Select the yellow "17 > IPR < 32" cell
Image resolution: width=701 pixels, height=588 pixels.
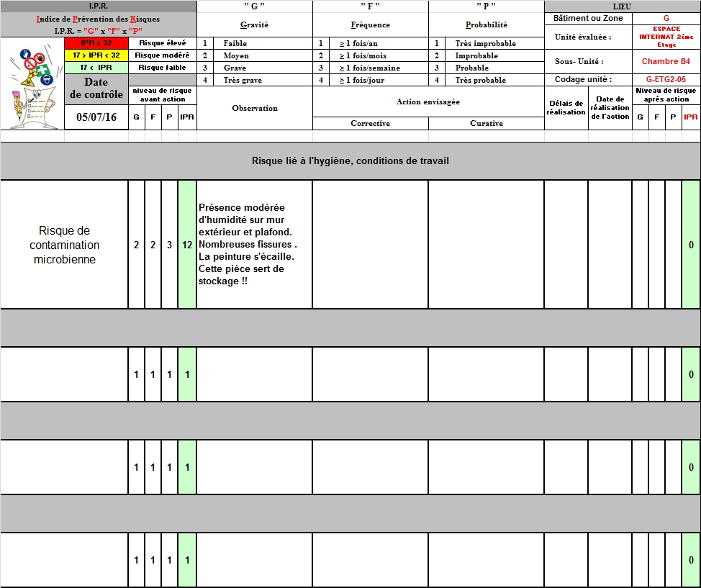point(96,55)
